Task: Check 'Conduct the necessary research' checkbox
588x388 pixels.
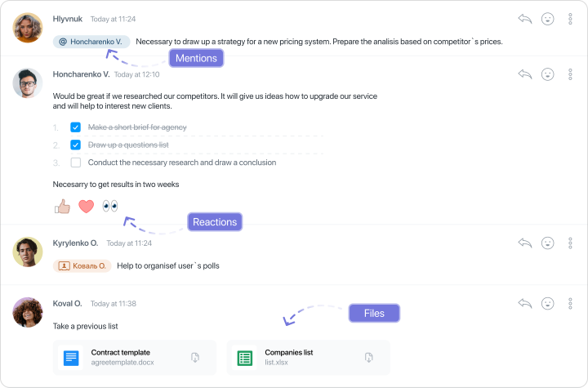Action: point(76,163)
